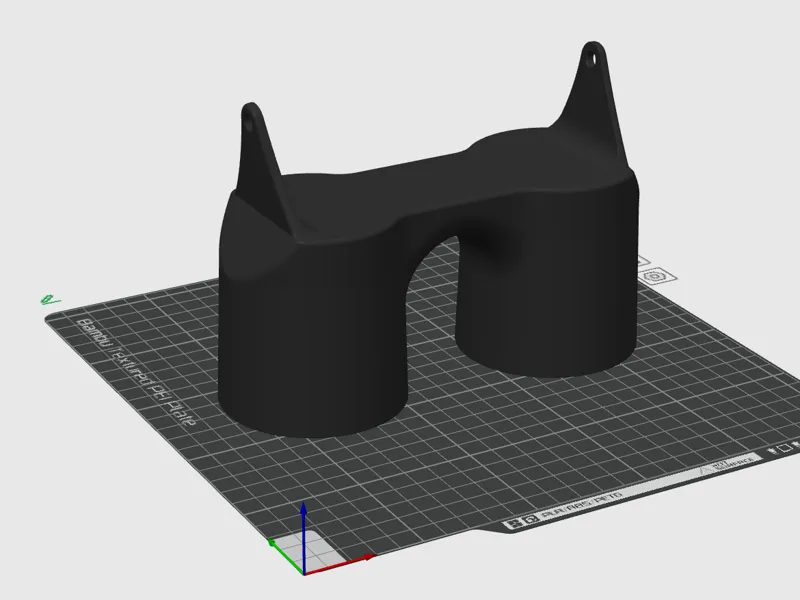Select the left cylinder of the black model

[311, 347]
